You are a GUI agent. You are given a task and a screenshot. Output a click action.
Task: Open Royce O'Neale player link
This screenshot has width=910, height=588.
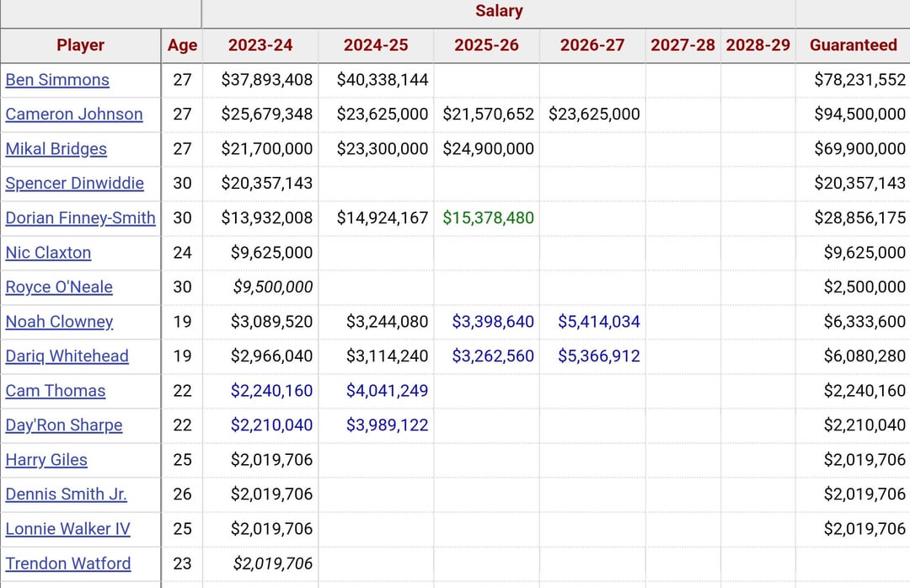click(59, 287)
